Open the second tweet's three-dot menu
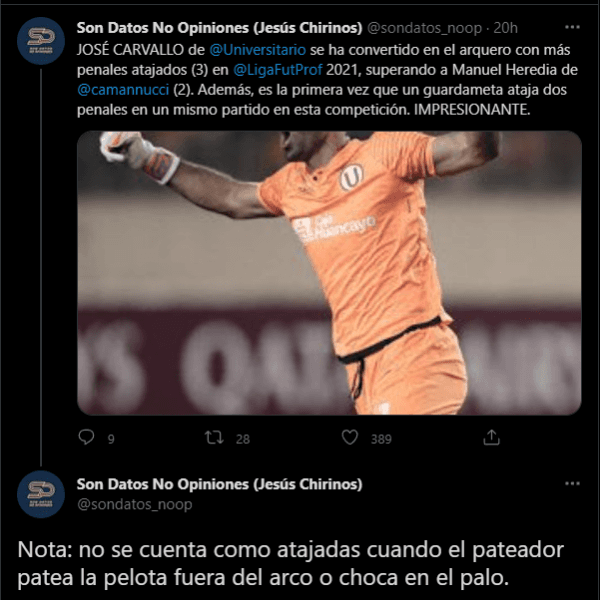Screen dimensions: 600x600 [x=572, y=484]
